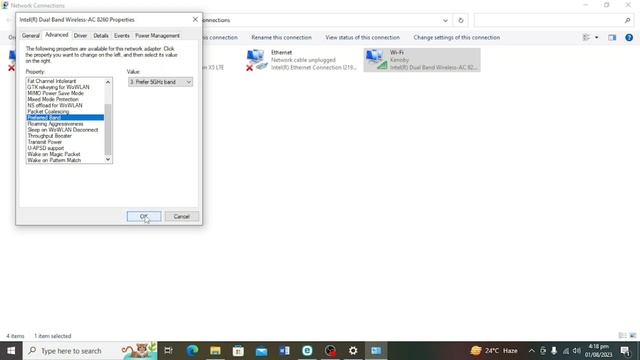Click the taskbar search box

[x=90, y=351]
